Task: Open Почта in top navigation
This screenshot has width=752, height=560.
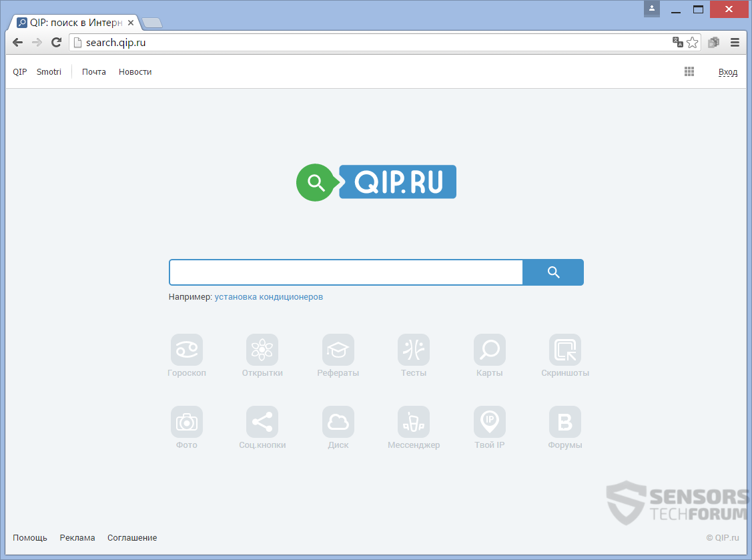Action: coord(94,71)
